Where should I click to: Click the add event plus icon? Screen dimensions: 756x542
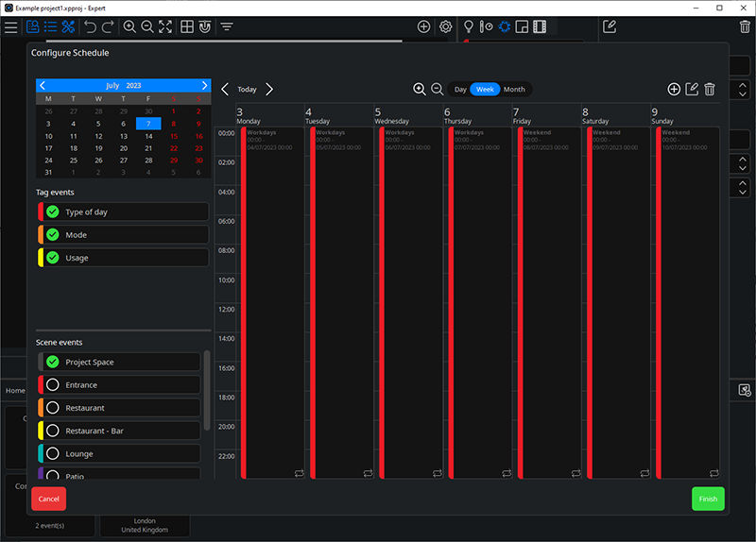[x=674, y=89]
